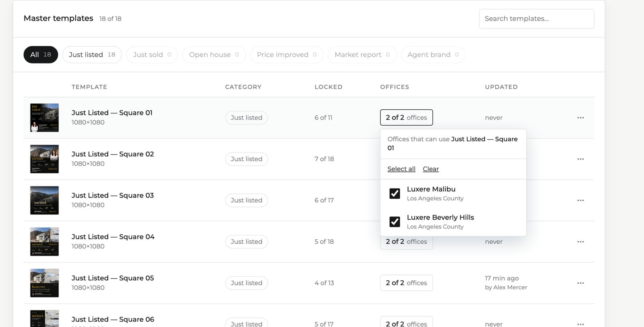Click the Offices column header

click(x=394, y=87)
